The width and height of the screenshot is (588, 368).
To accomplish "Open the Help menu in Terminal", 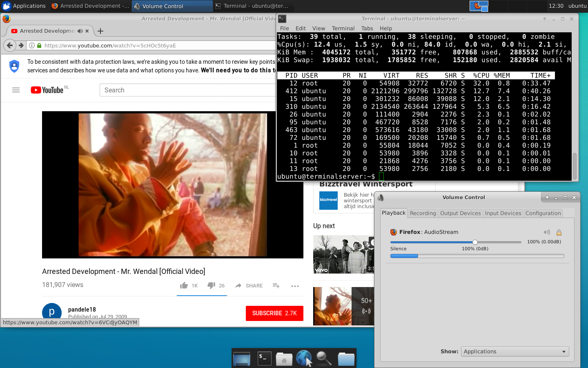I will click(385, 28).
